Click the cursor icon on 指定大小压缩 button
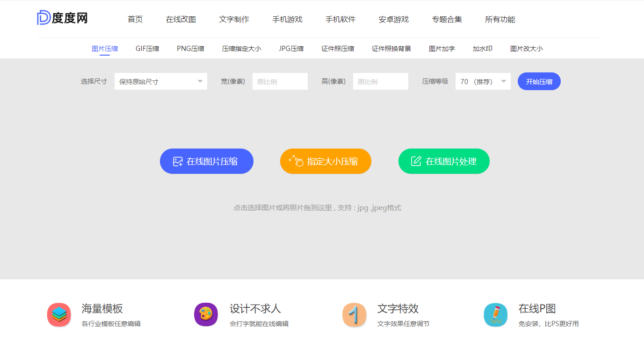Image resolution: width=644 pixels, height=341 pixels. (x=297, y=161)
